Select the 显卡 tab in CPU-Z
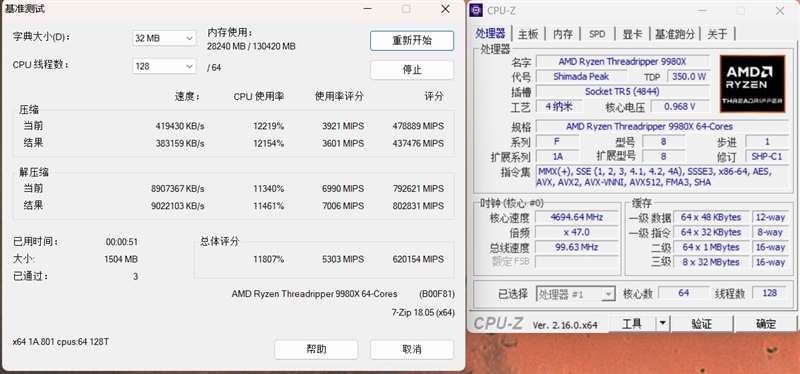Image resolution: width=800 pixels, height=374 pixels. (632, 34)
